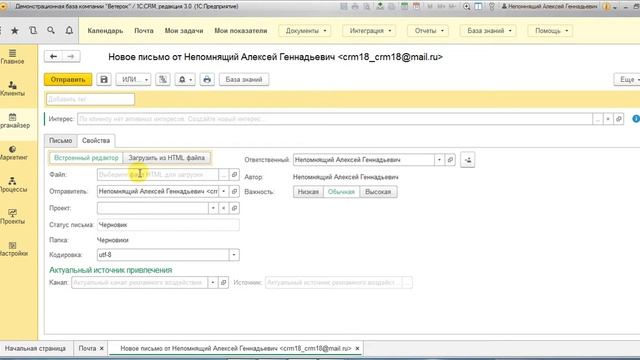
Task: Open favorites star icon
Action: [x=15, y=31]
